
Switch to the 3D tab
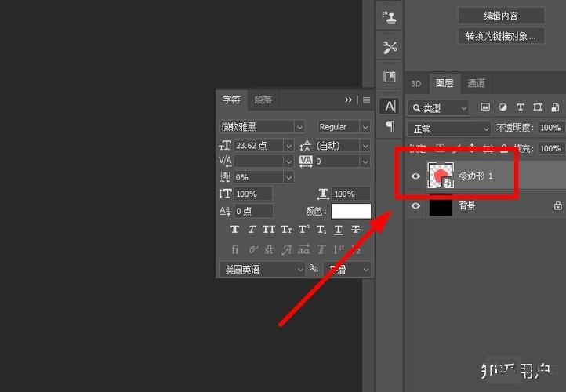click(416, 84)
